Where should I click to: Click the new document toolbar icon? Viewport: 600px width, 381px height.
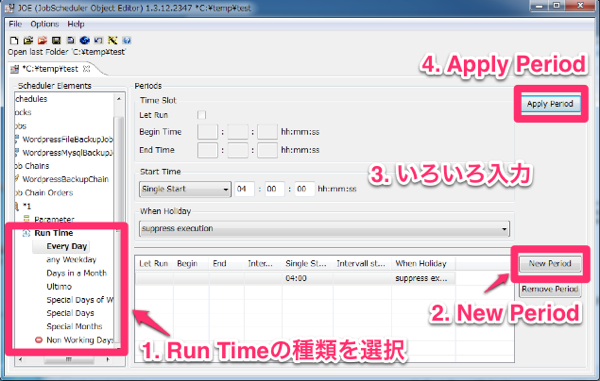[x=14, y=40]
